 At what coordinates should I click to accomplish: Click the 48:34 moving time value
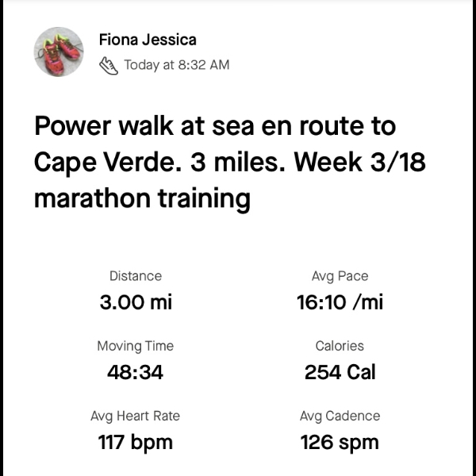pyautogui.click(x=136, y=372)
